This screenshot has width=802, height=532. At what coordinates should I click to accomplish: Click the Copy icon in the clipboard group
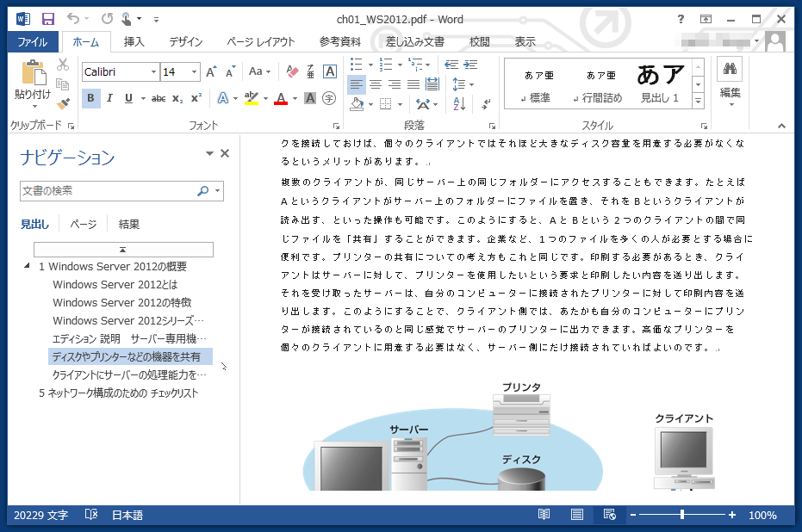pyautogui.click(x=62, y=84)
